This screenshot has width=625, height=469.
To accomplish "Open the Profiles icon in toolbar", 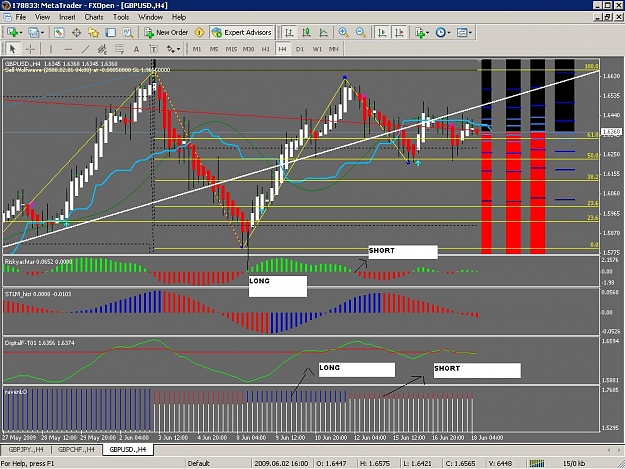I will (33, 33).
